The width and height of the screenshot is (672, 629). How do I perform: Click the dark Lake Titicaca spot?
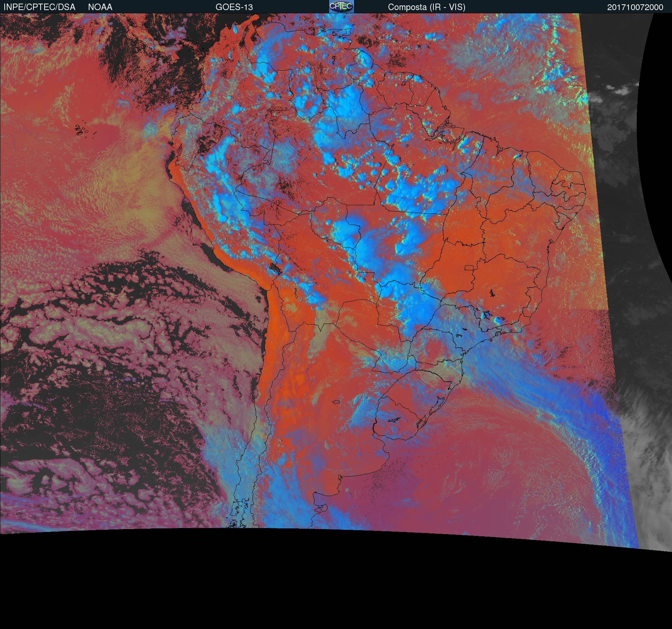275,268
